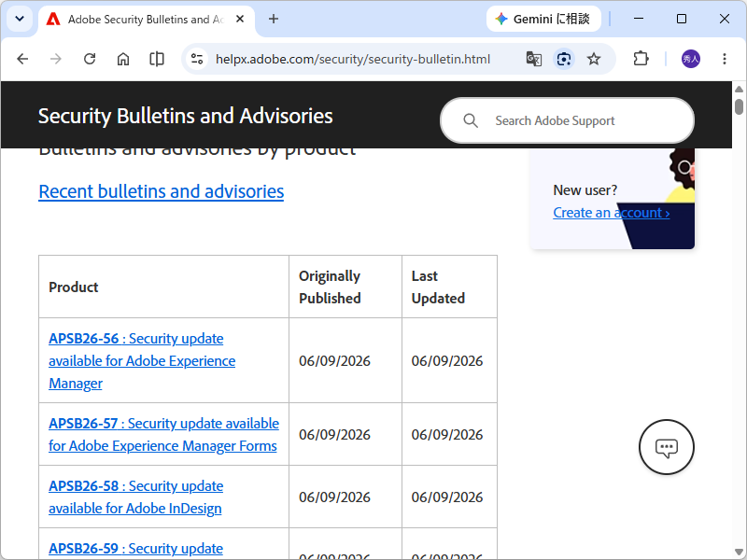Viewport: 747px width, 560px height.
Task: Select APSB26-56 originally published date 06/09/2026
Action: 334,361
